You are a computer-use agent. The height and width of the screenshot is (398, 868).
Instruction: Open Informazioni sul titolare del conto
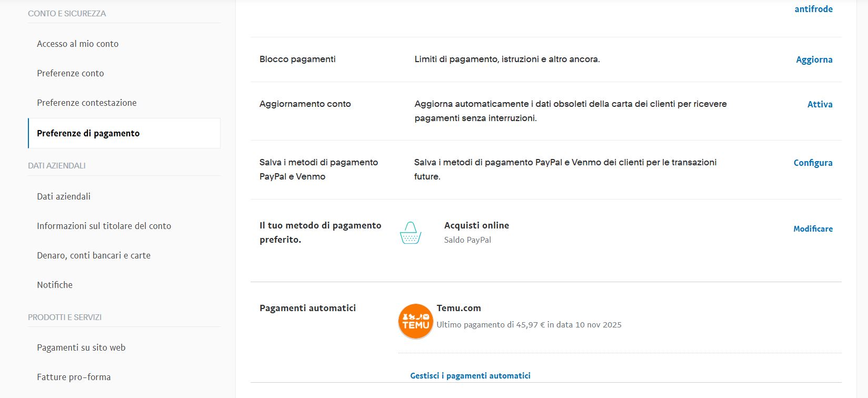click(x=104, y=226)
